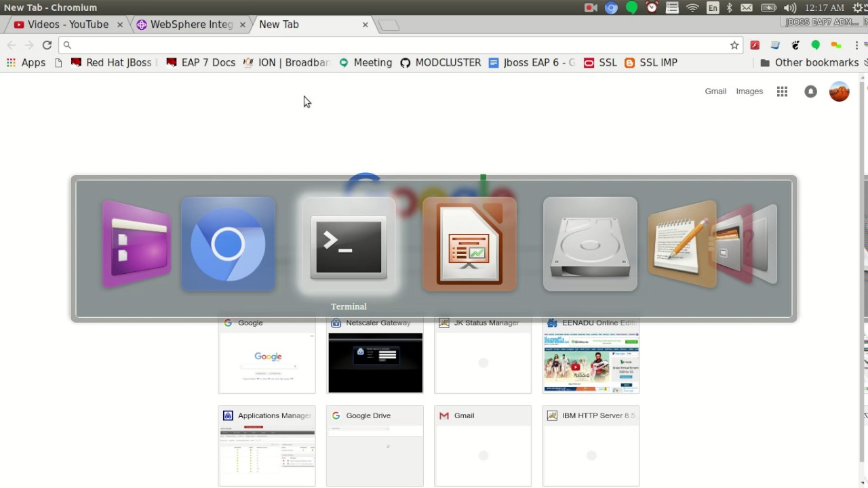Image resolution: width=868 pixels, height=488 pixels.
Task: Close the Videos - YouTube tab
Action: [x=120, y=24]
